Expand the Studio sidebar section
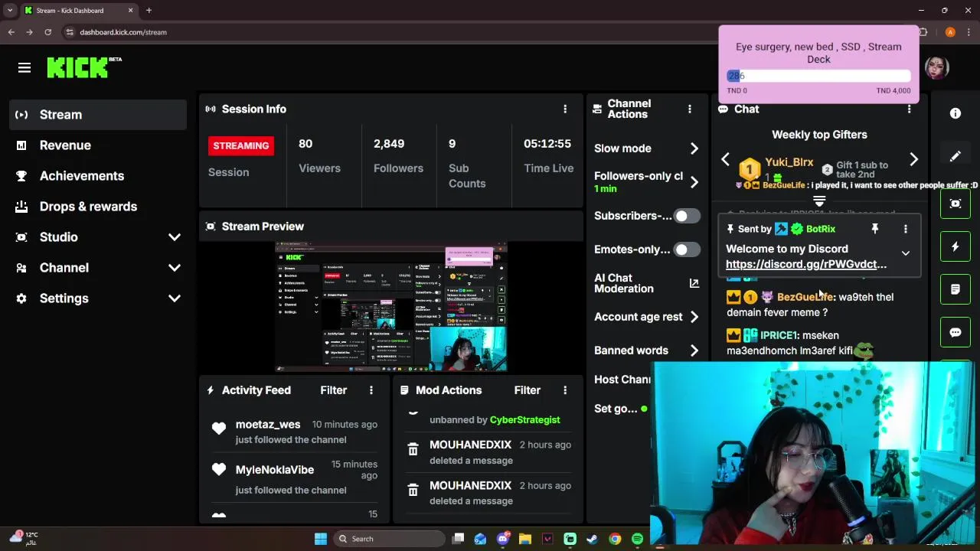 pyautogui.click(x=175, y=237)
